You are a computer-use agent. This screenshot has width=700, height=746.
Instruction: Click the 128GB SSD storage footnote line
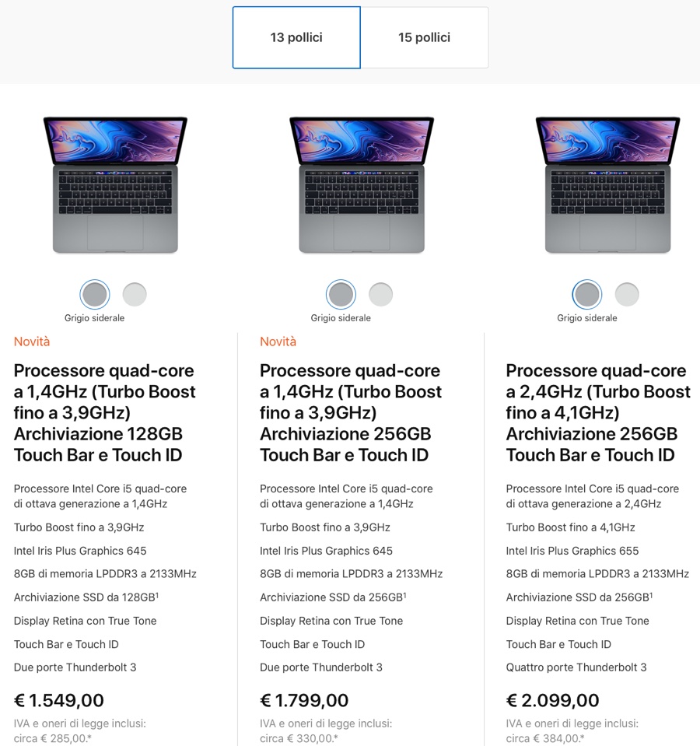tap(86, 597)
